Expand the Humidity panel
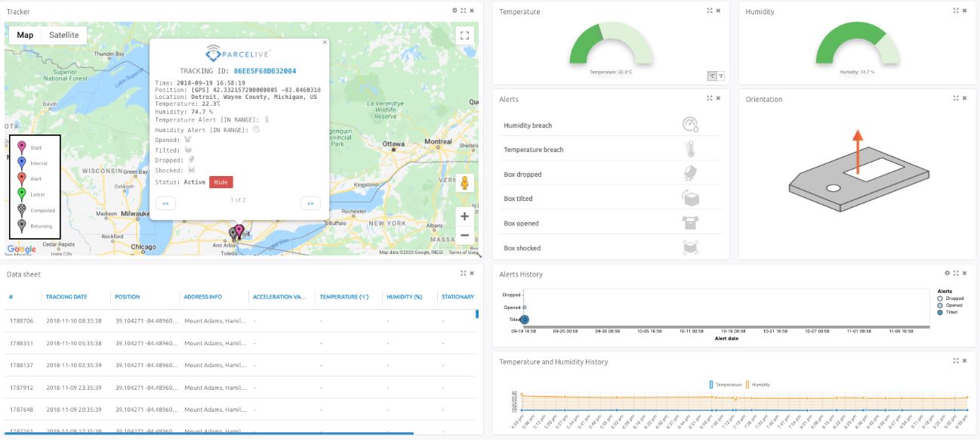980x442 pixels. point(956,11)
